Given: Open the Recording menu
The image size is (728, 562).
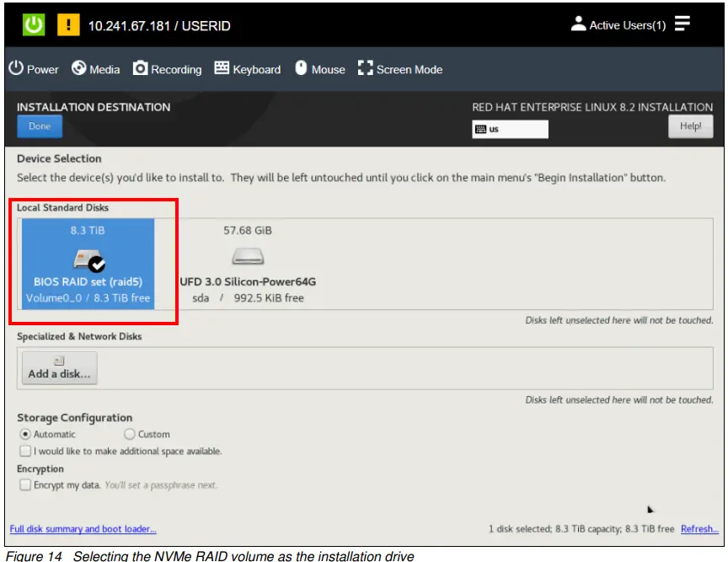Looking at the screenshot, I should pyautogui.click(x=167, y=69).
